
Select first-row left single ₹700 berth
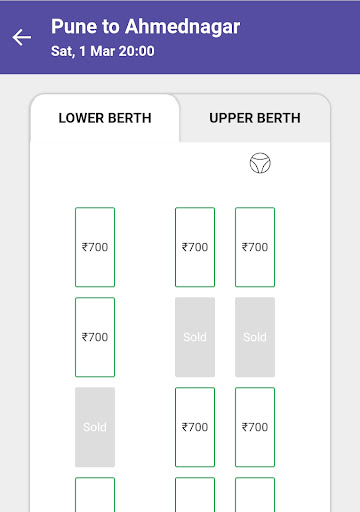(x=95, y=247)
